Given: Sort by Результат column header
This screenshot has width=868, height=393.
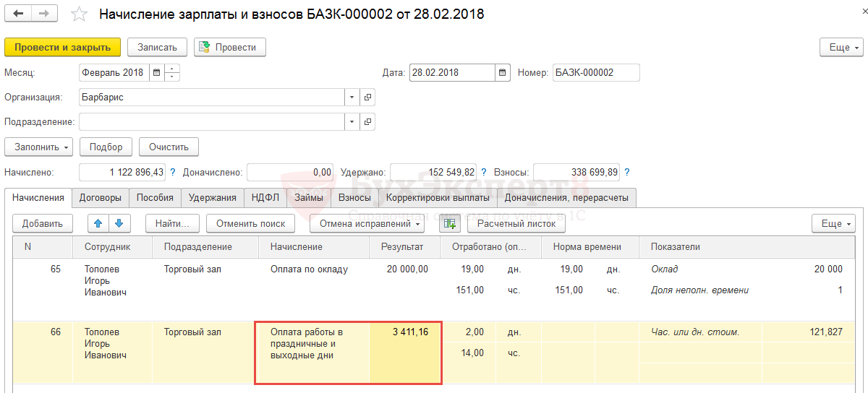Looking at the screenshot, I should 406,246.
